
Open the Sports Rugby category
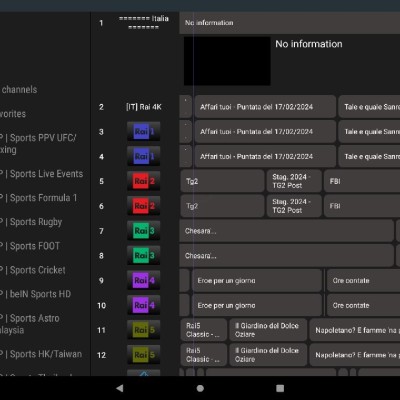tap(31, 222)
